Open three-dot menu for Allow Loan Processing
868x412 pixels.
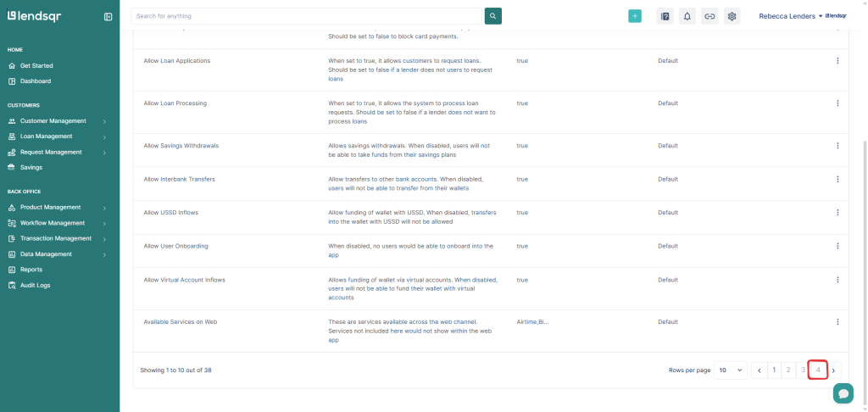tap(837, 103)
